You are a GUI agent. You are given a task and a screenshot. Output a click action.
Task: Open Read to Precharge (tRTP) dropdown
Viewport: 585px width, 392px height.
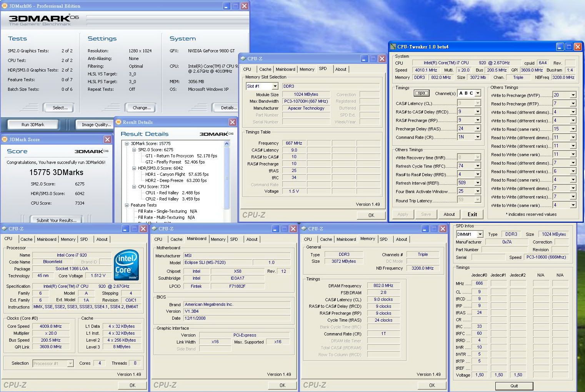(573, 103)
